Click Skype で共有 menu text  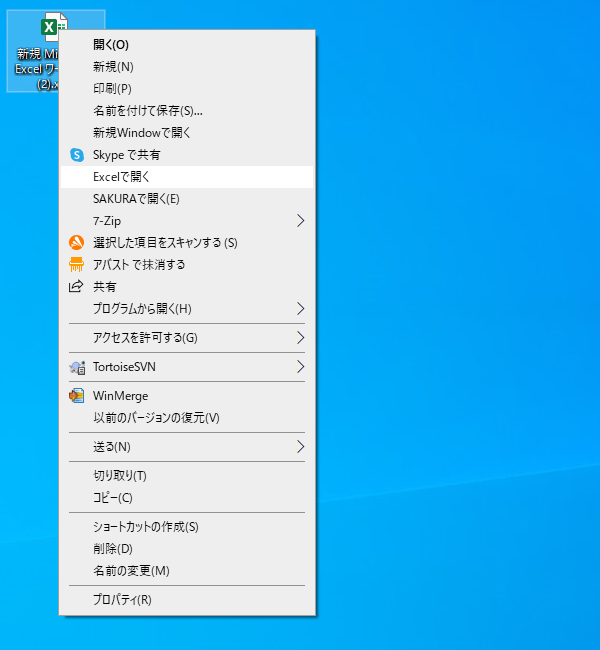point(126,155)
